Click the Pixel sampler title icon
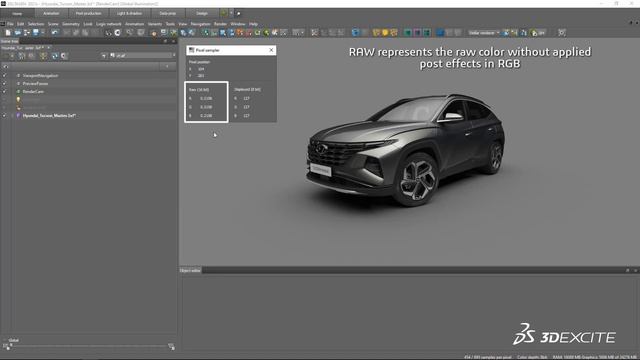The width and height of the screenshot is (640, 360). tap(191, 50)
